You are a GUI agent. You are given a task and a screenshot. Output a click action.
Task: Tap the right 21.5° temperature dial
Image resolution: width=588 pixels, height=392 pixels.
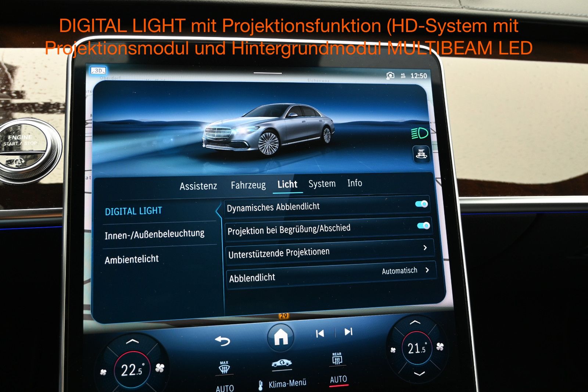pos(417,348)
